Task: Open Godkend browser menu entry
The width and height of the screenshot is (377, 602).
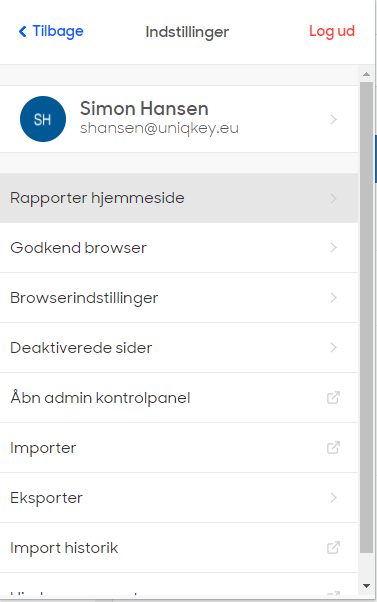Action: click(179, 248)
